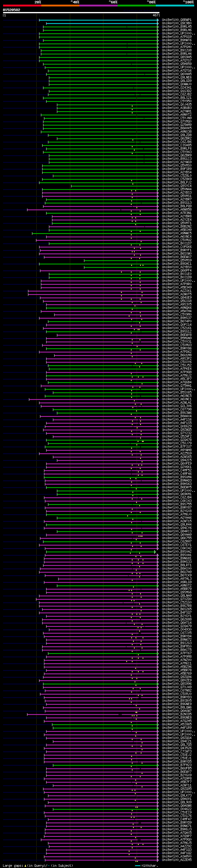Select UniRef100_B9G1I3 label
Screen dimensions: 197x868
click(176, 159)
